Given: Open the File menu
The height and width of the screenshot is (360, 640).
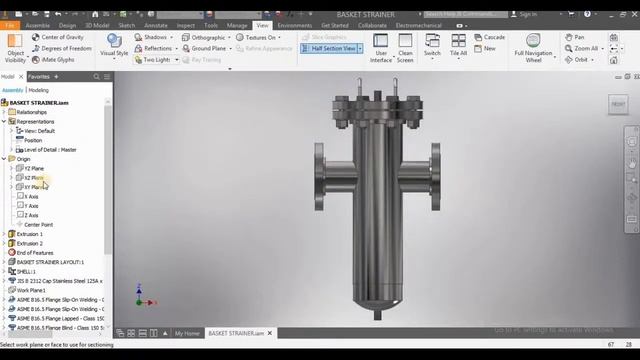Looking at the screenshot, I should (x=10, y=25).
